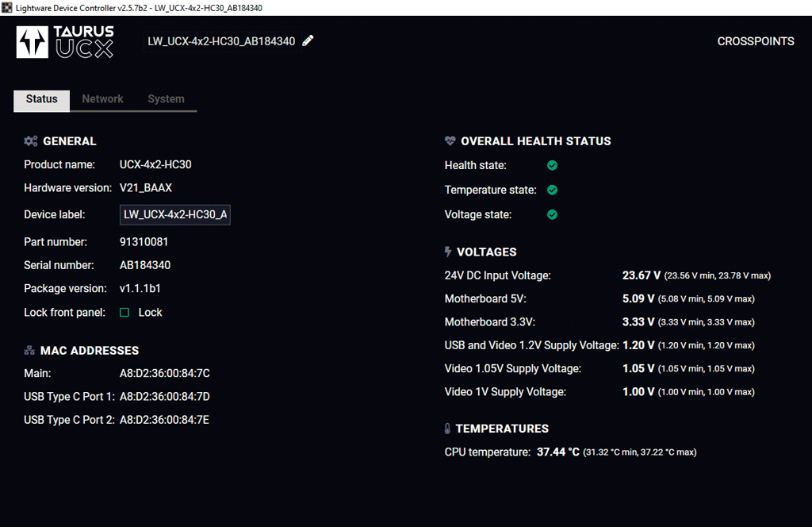
Task: Open the System tab
Action: tap(166, 99)
